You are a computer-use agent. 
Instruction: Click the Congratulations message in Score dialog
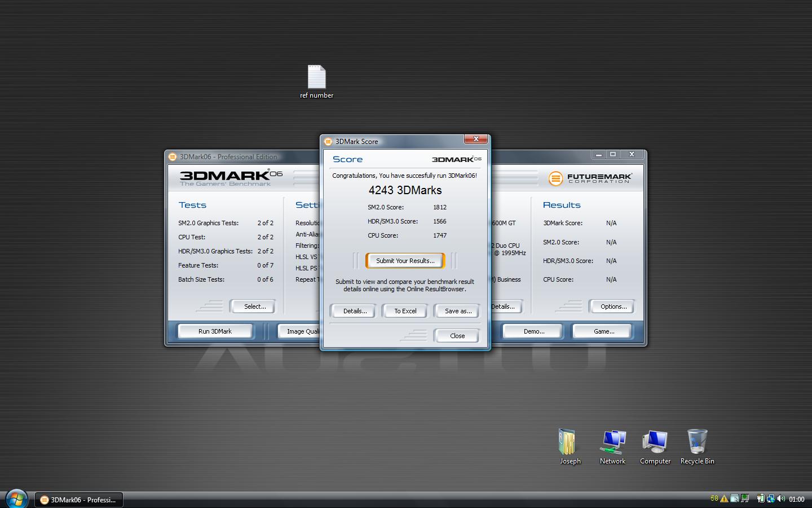(405, 176)
